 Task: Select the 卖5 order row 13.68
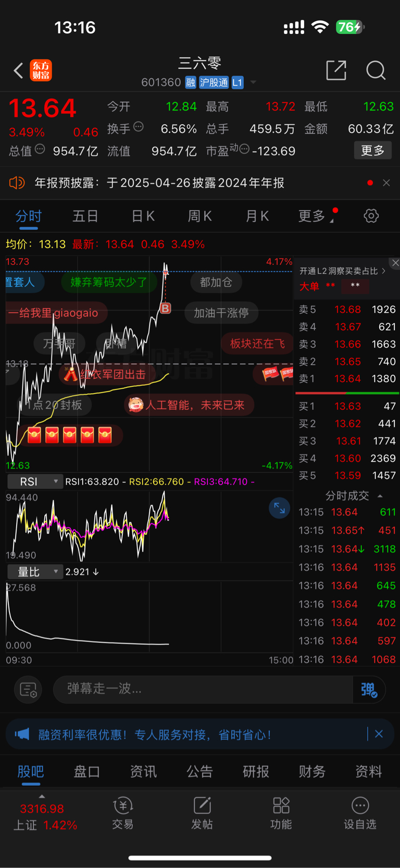pyautogui.click(x=347, y=310)
